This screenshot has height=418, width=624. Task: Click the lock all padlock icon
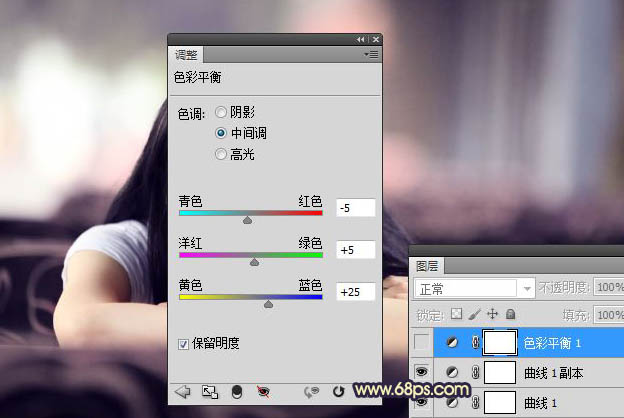(x=509, y=314)
